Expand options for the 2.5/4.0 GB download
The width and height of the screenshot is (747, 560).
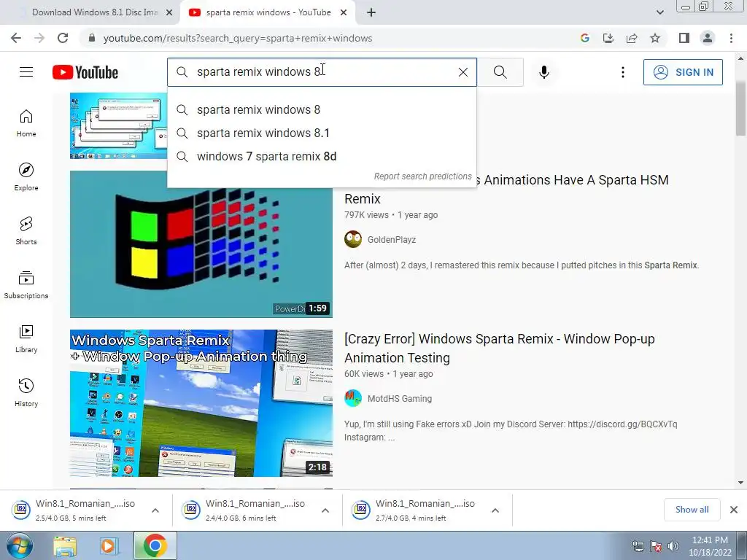(155, 510)
